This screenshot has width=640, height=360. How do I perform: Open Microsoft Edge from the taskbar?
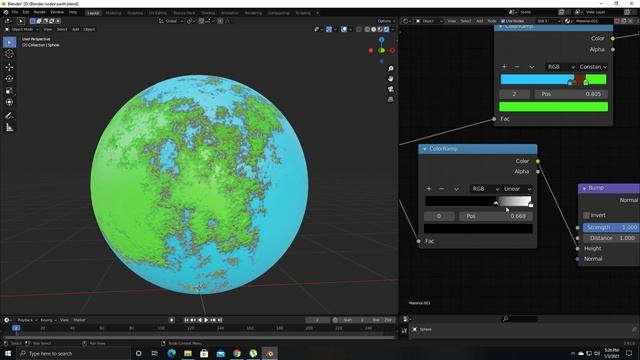click(x=171, y=353)
